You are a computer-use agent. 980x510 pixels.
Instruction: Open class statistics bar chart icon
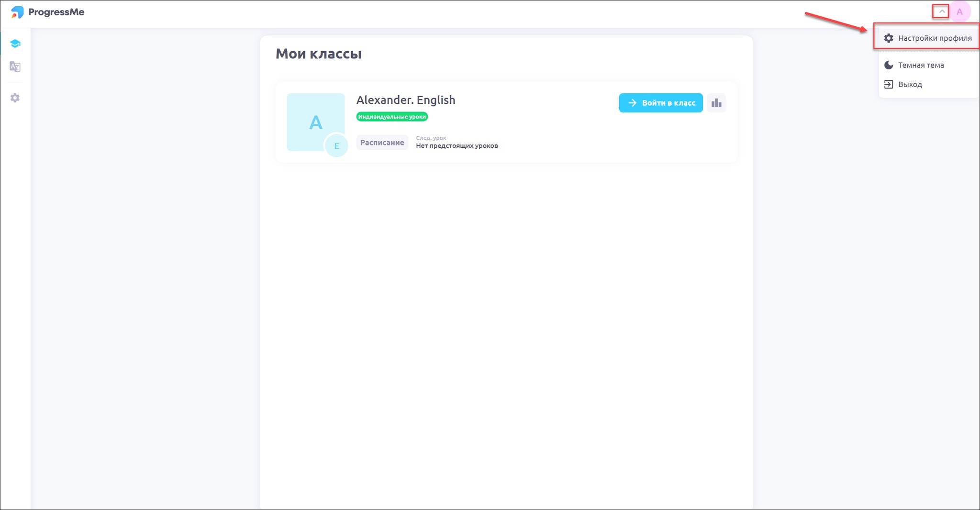click(716, 103)
